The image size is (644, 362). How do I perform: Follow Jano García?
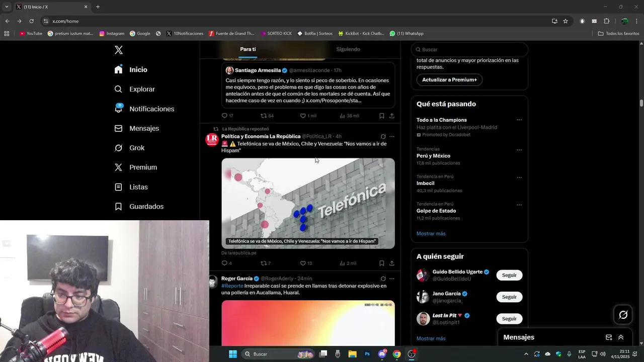(x=509, y=297)
